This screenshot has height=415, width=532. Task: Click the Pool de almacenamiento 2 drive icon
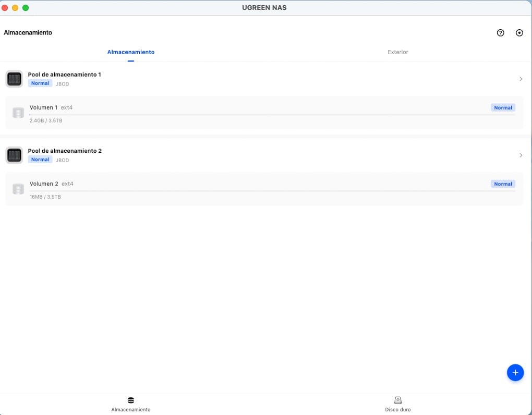[14, 155]
